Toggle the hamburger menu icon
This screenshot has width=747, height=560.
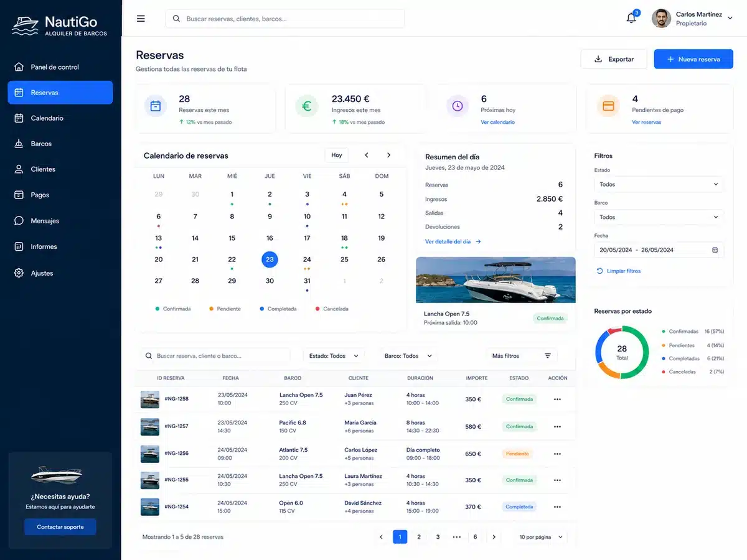pos(141,19)
